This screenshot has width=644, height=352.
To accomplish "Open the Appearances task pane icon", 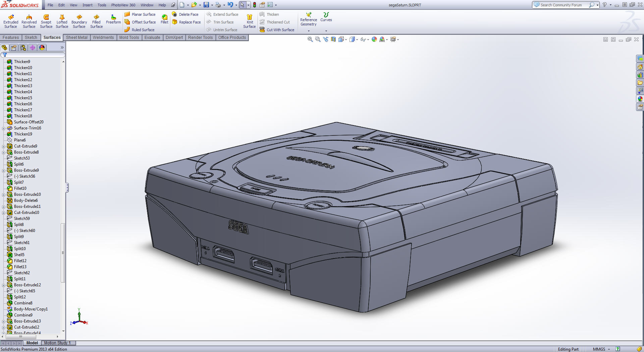I will tap(640, 99).
